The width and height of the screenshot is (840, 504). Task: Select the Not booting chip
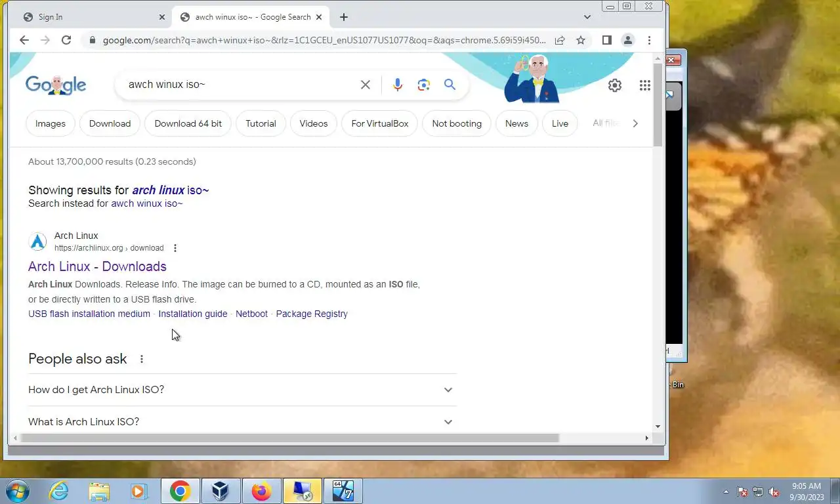[x=457, y=123]
